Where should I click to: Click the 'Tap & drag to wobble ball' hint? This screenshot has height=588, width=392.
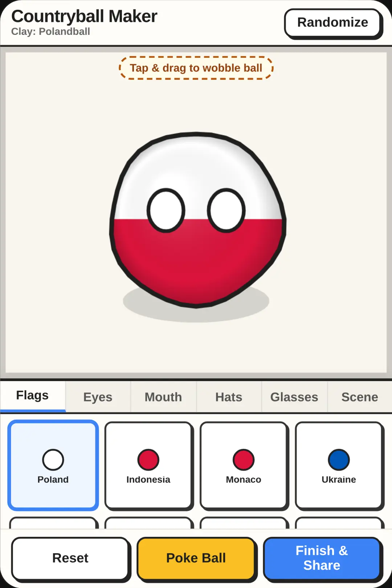[x=196, y=68]
